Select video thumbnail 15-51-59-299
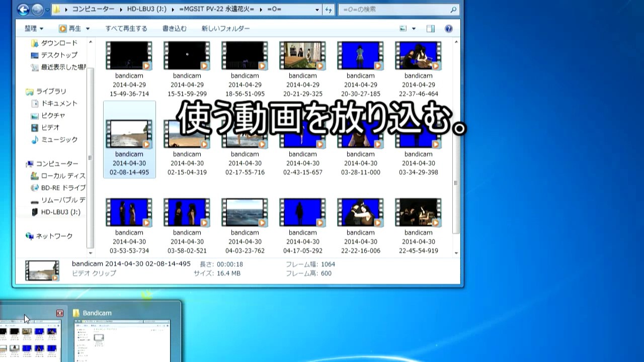This screenshot has width=644, height=362. [x=187, y=55]
